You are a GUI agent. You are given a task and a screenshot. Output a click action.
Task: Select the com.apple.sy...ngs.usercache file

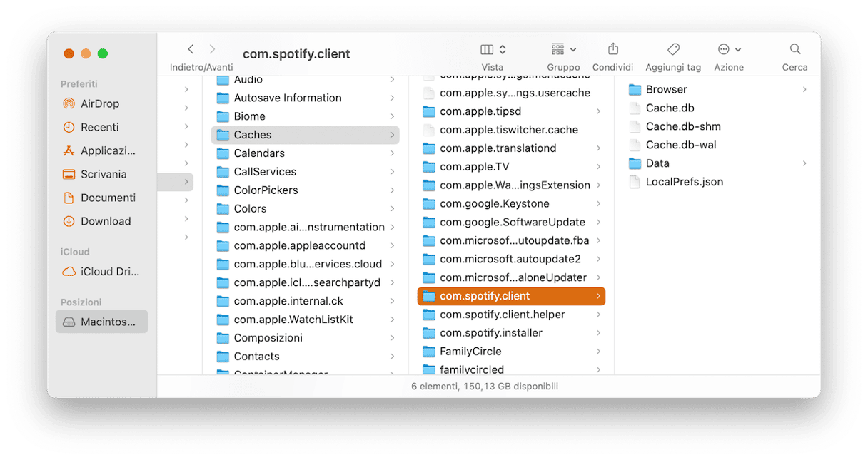[x=511, y=93]
